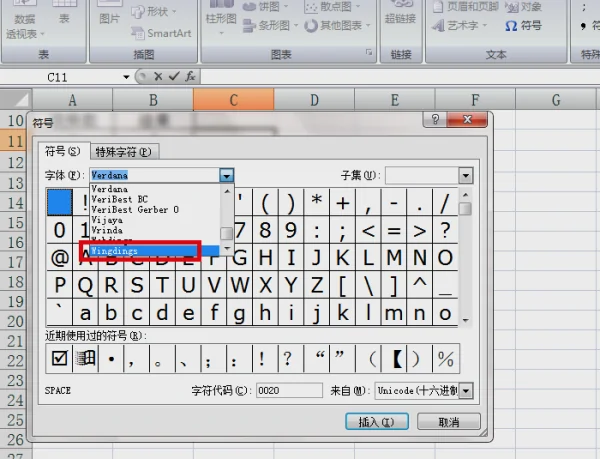The height and width of the screenshot is (459, 600).
Task: Click the 插入 insert button
Action: [x=377, y=422]
